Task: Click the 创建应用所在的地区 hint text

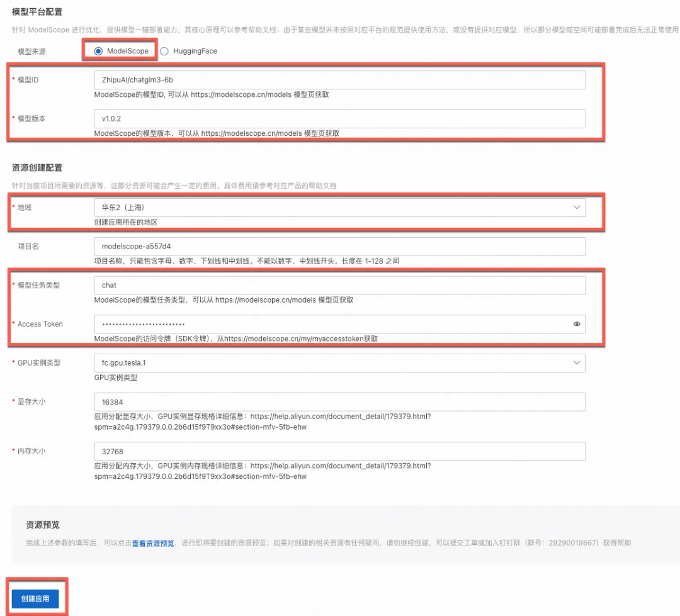Action: pos(126,222)
